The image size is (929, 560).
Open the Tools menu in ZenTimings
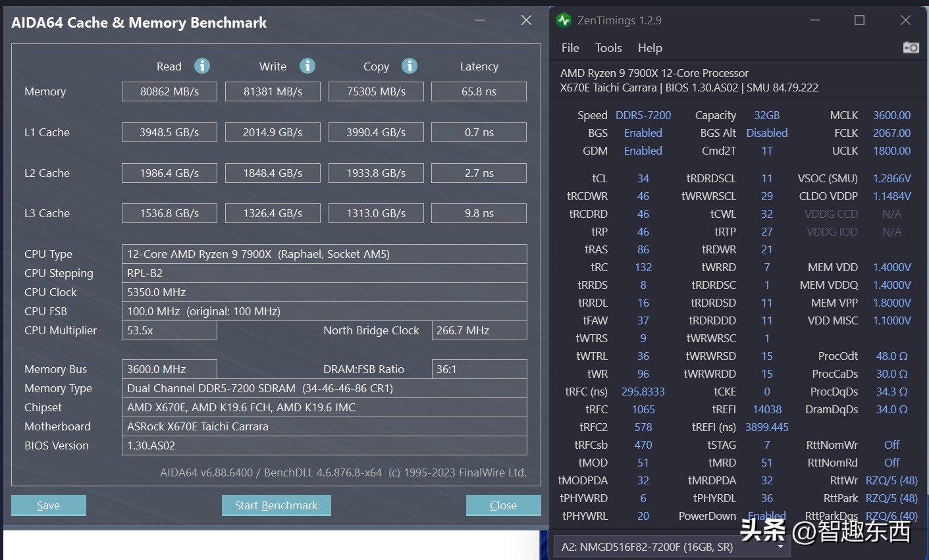point(608,48)
